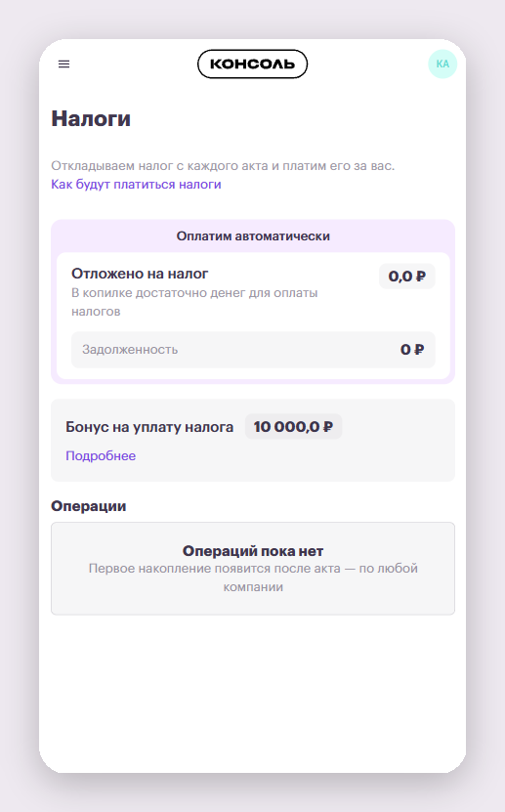Click the 'Отложено на налог' title
Viewport: 505px width, 812px height.
click(x=140, y=274)
